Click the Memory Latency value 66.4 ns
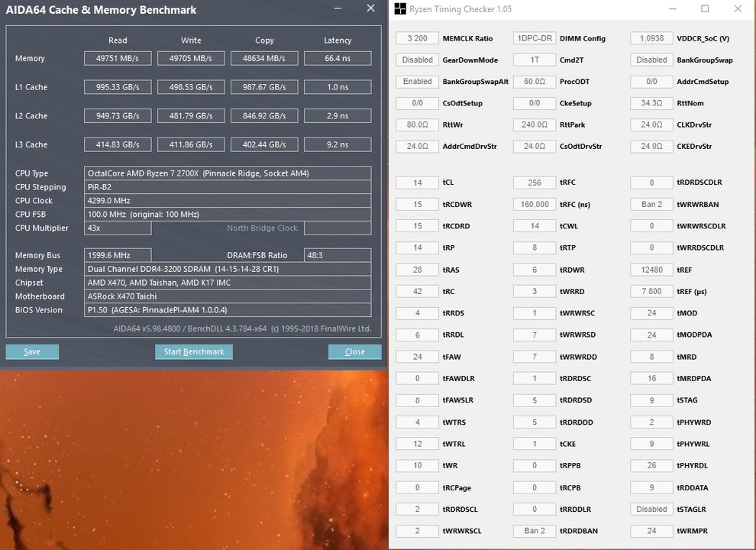The height and width of the screenshot is (550, 756). 338,58
